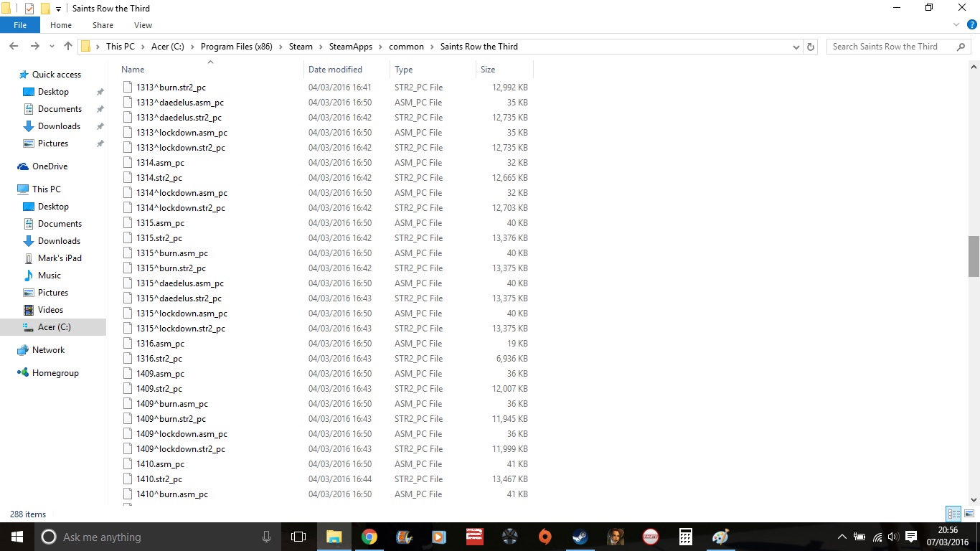
Task: Open the Quick Access Toolbar customize dropdown
Action: pyautogui.click(x=59, y=9)
